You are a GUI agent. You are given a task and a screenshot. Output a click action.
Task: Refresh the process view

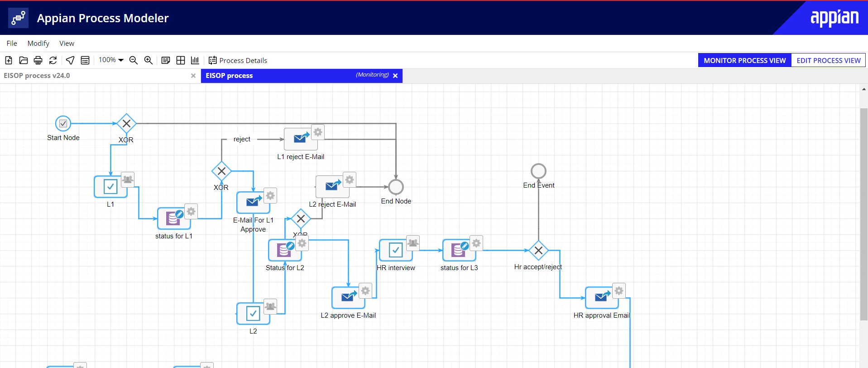(x=53, y=60)
